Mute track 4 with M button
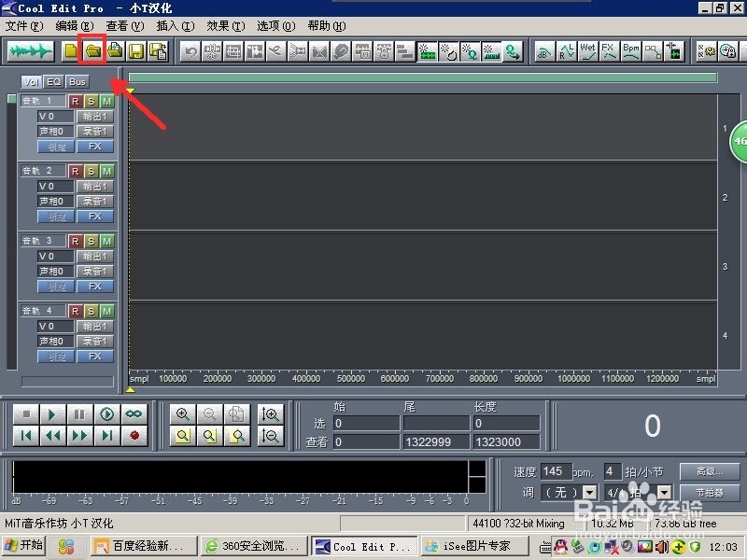This screenshot has height=560, width=747. (106, 311)
